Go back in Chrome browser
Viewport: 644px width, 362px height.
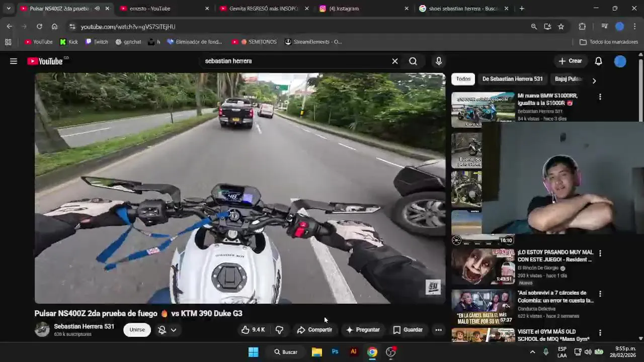10,27
